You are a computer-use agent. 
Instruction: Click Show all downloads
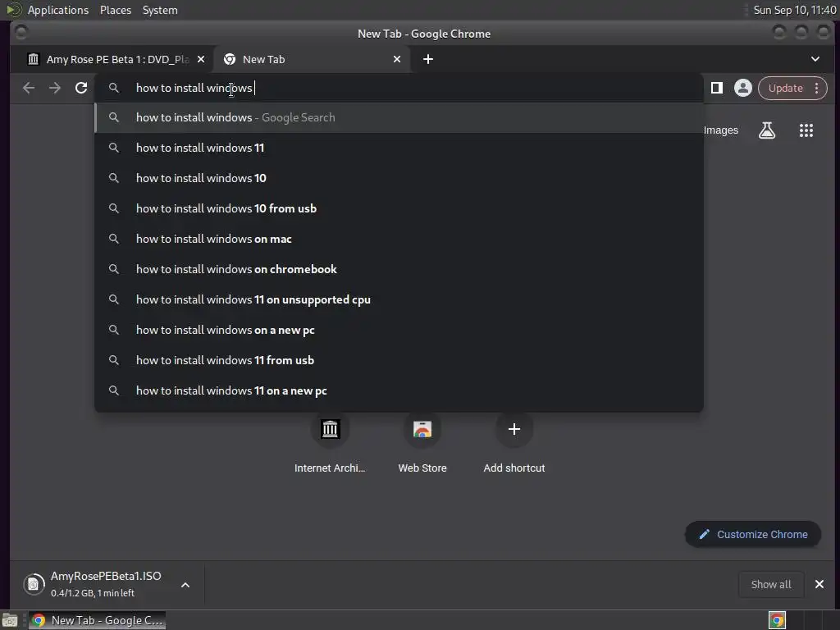coord(770,584)
